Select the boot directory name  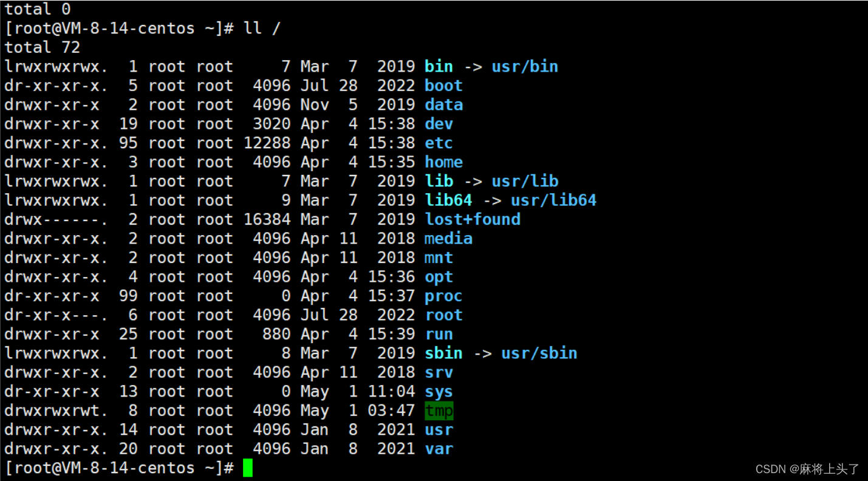(443, 85)
